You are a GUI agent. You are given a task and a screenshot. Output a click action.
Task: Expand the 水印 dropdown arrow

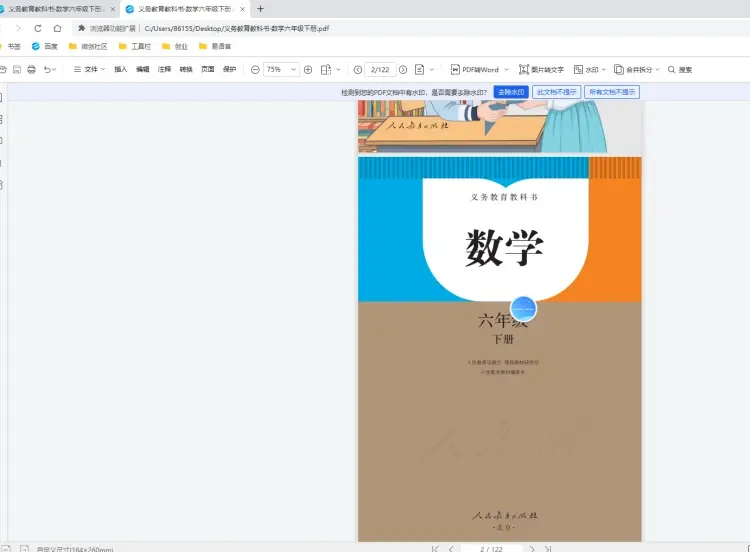[x=604, y=70]
